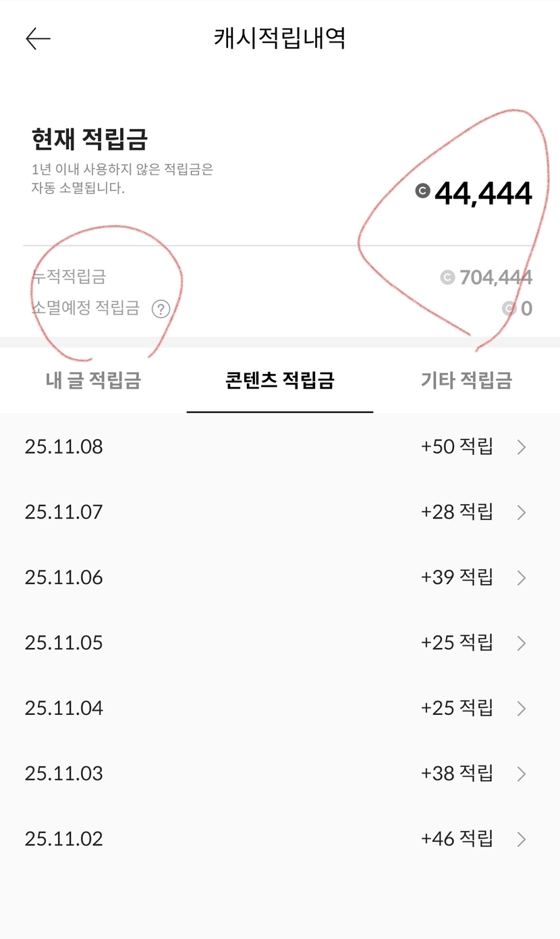
Task: Open help for 소멸예정 적립금
Action: 161,309
